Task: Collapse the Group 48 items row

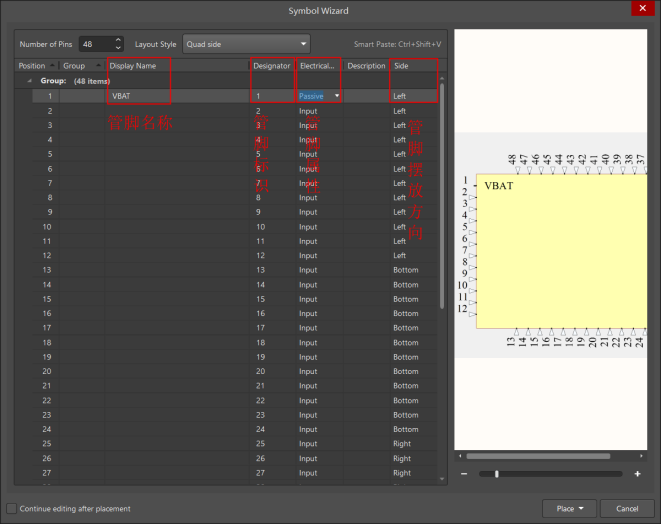Action: 29,81
